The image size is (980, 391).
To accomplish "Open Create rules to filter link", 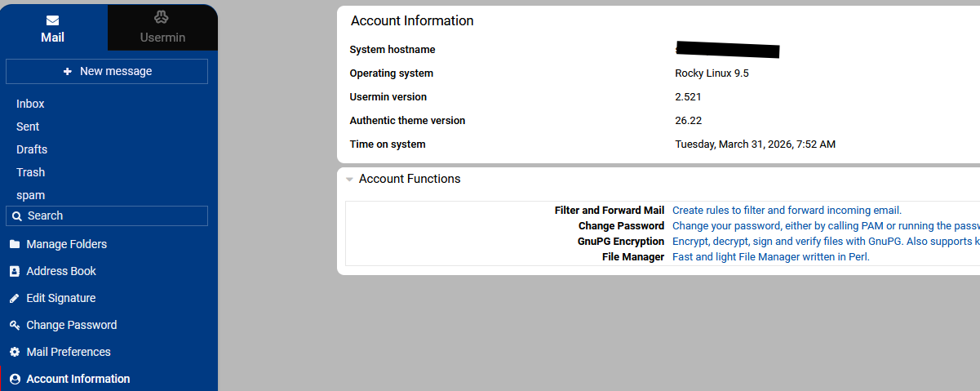I will click(786, 211).
